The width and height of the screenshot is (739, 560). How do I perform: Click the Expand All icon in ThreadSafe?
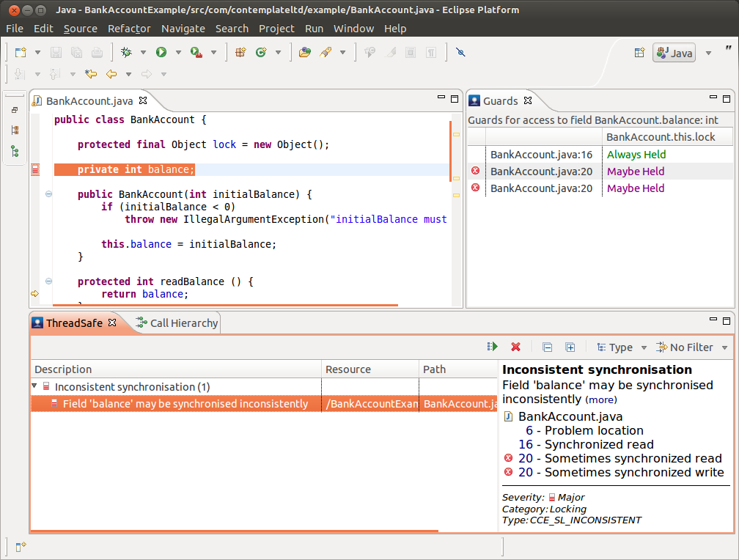tap(570, 347)
